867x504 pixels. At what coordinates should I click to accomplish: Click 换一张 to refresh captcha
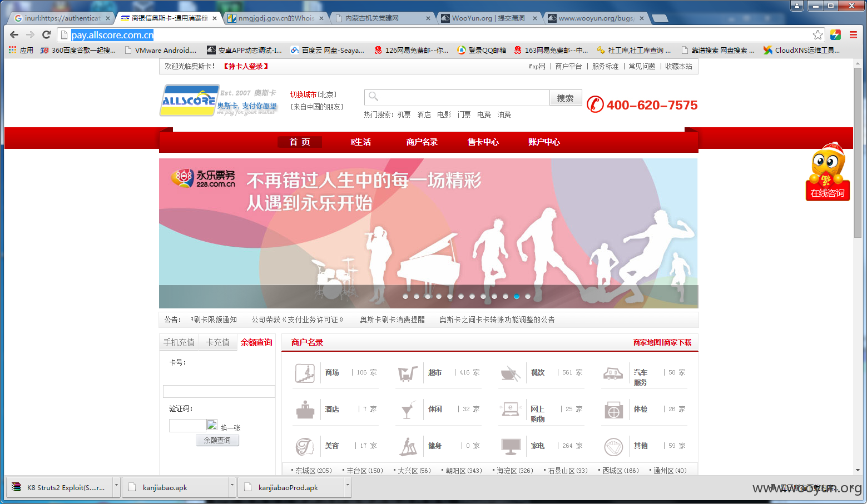point(230,428)
